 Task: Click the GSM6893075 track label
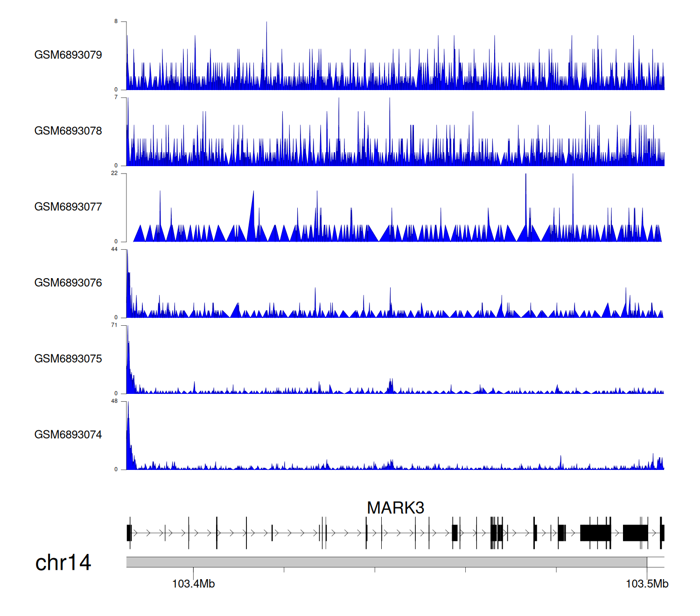[x=68, y=359]
